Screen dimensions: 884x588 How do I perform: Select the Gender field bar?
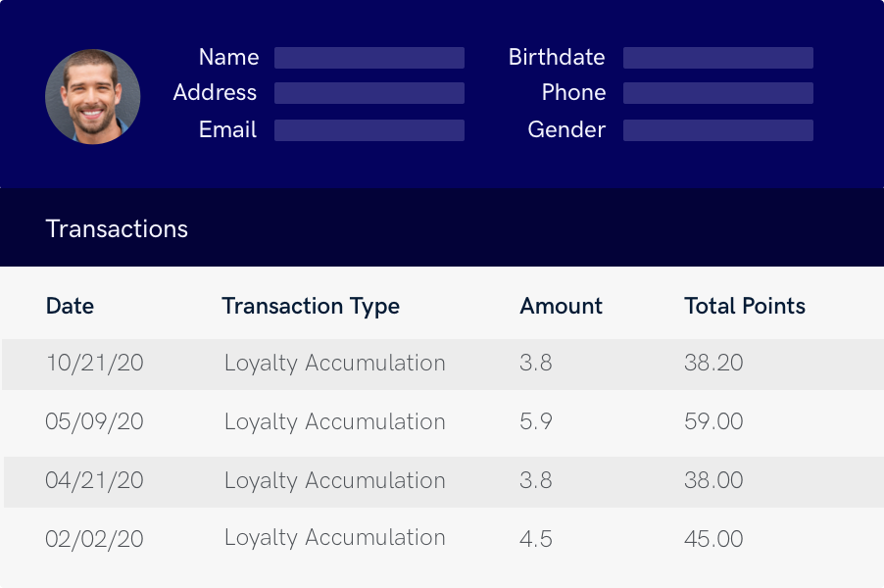click(x=717, y=130)
